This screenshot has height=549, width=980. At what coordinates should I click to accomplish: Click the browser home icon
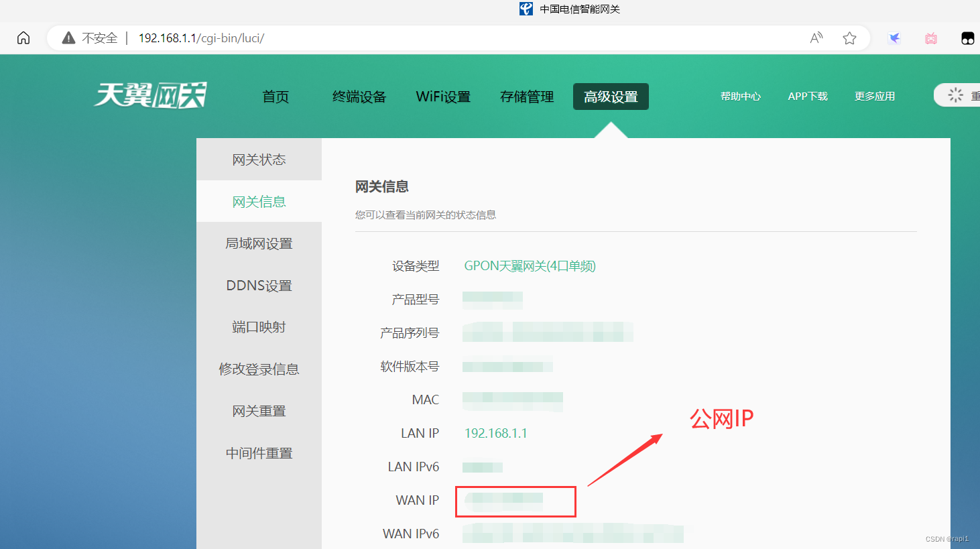click(x=23, y=38)
